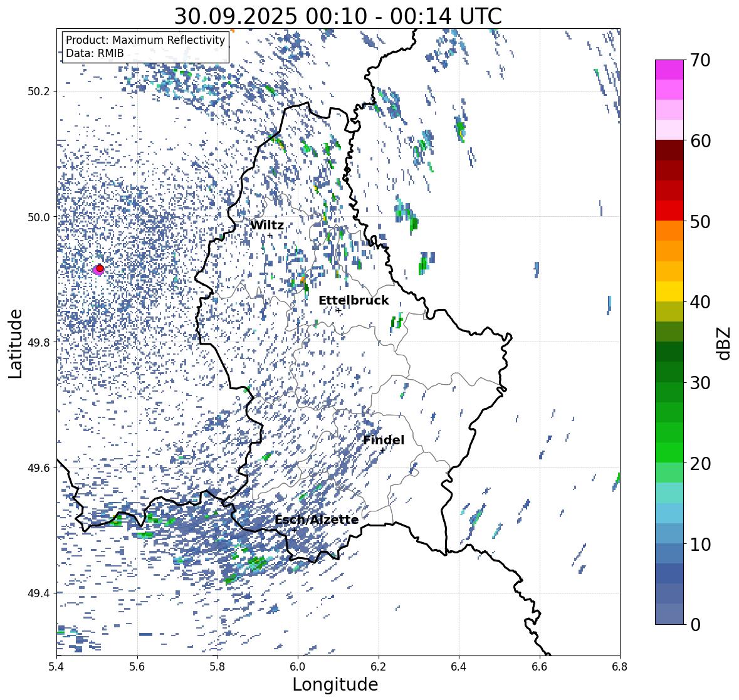Click the colorbar tick label 10
This screenshot has height=700, width=739.
[x=700, y=544]
